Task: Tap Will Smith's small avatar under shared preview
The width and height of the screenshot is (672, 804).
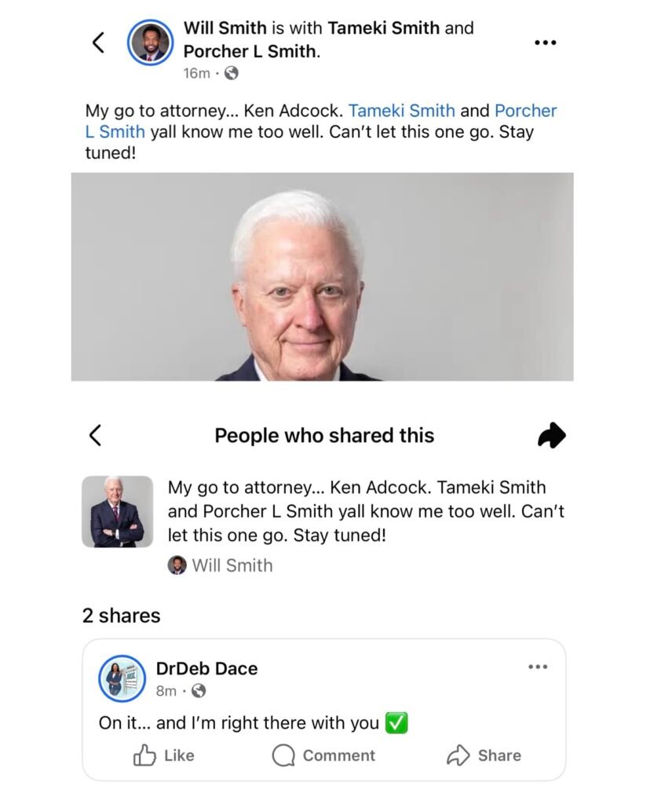Action: tap(177, 565)
